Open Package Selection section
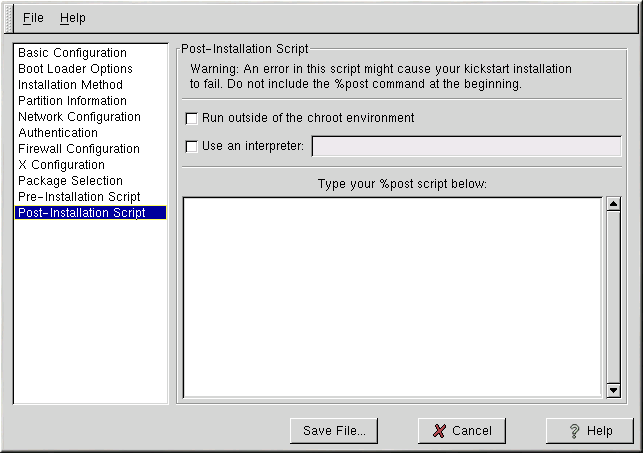Viewport: 643px width, 453px height. click(x=70, y=181)
